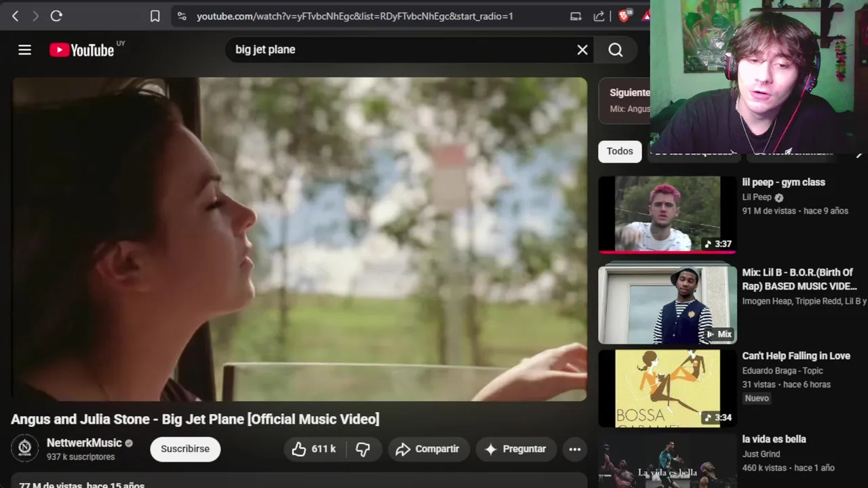Click the 'la vida es bella' title
Image resolution: width=868 pixels, height=488 pixels.
coord(774,439)
